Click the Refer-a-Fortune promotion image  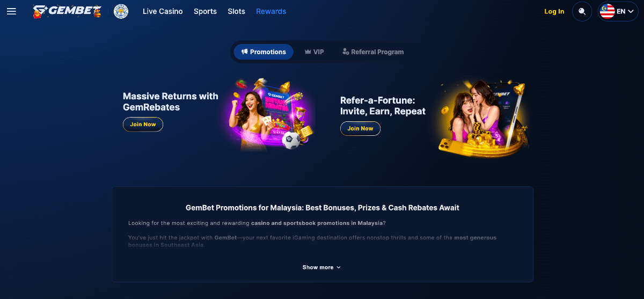pyautogui.click(x=482, y=118)
